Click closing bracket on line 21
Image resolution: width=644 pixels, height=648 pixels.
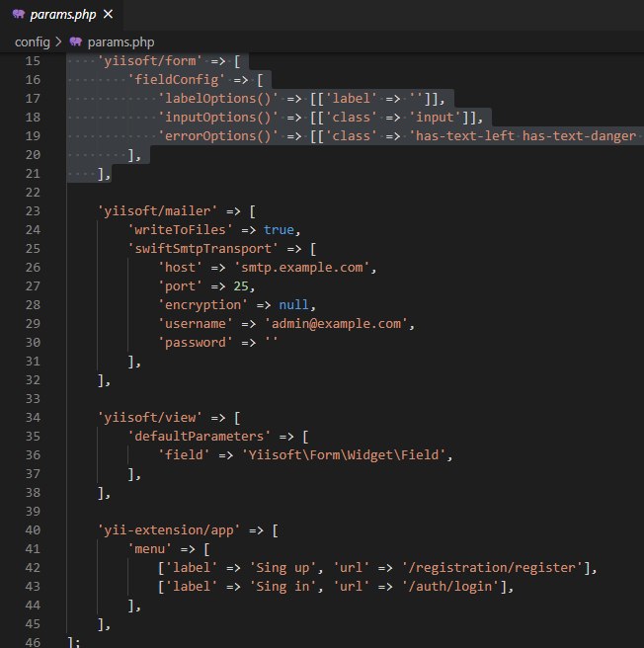(x=102, y=174)
